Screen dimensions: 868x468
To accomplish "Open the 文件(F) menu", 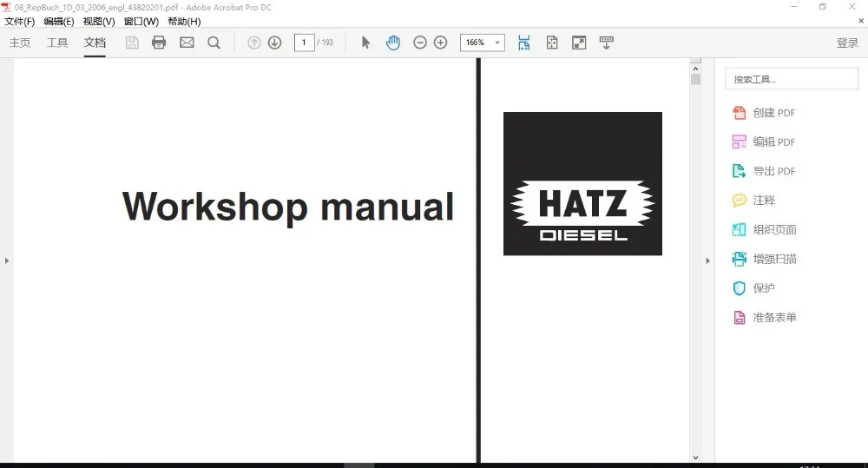I will [19, 22].
